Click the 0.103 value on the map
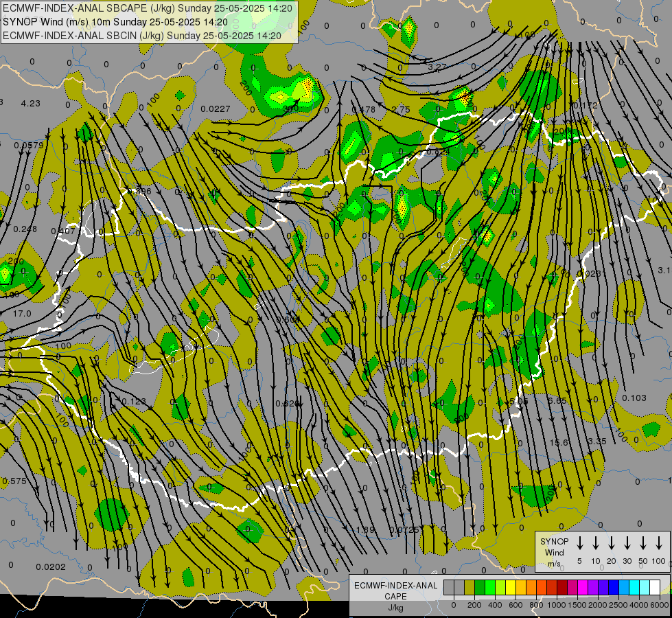 (x=634, y=398)
